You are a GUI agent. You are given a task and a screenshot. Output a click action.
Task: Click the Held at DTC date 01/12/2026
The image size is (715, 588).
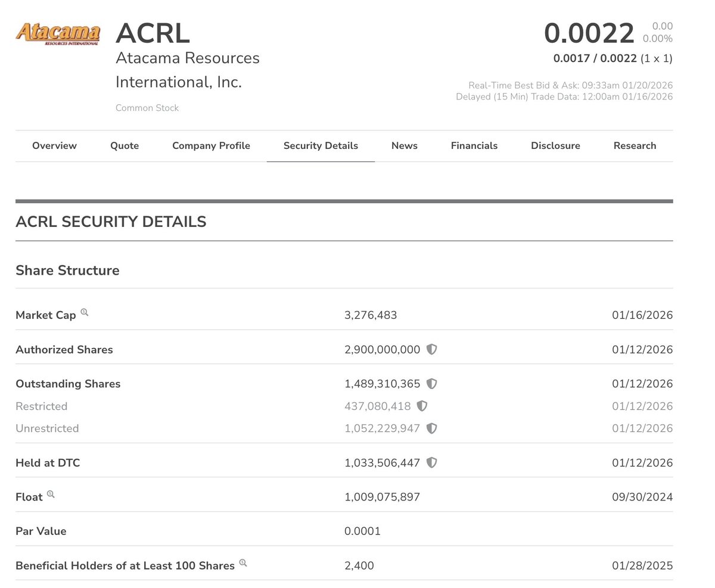(642, 463)
